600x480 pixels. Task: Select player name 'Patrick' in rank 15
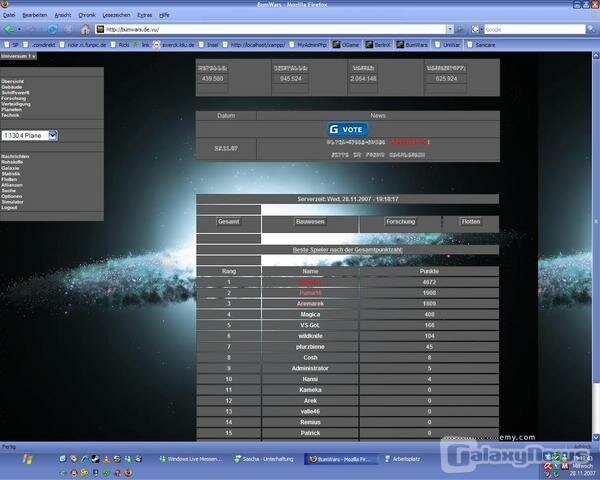[310, 433]
